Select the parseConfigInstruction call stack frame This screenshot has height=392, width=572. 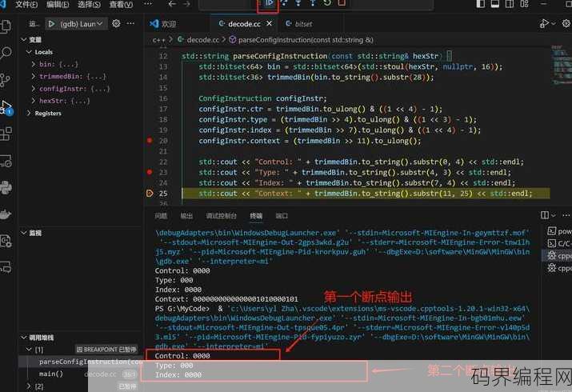pos(81,362)
